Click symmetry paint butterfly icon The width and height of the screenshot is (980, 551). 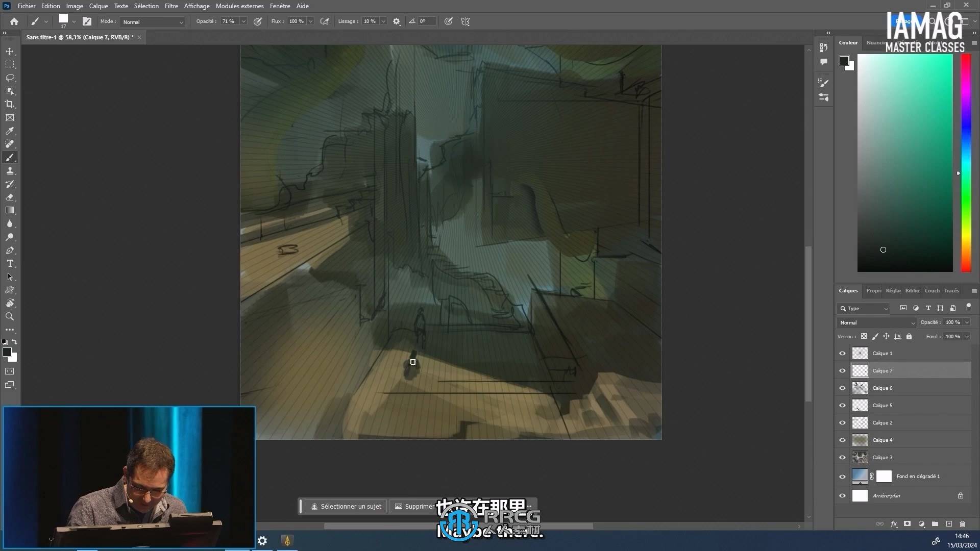pyautogui.click(x=465, y=21)
